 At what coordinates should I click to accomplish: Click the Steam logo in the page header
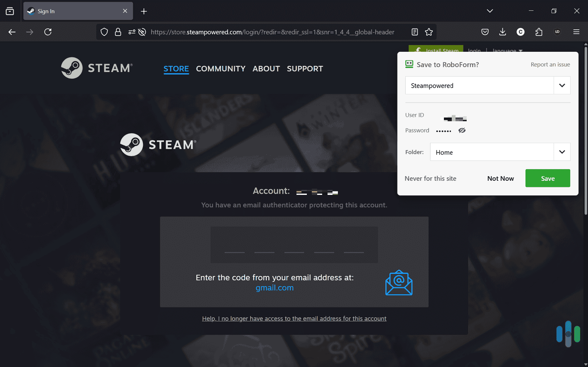(x=96, y=68)
